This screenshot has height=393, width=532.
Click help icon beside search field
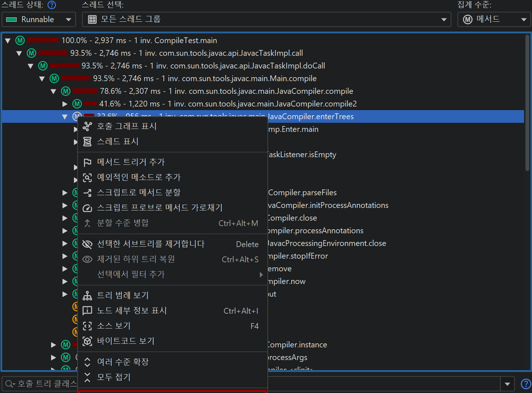coord(525,384)
